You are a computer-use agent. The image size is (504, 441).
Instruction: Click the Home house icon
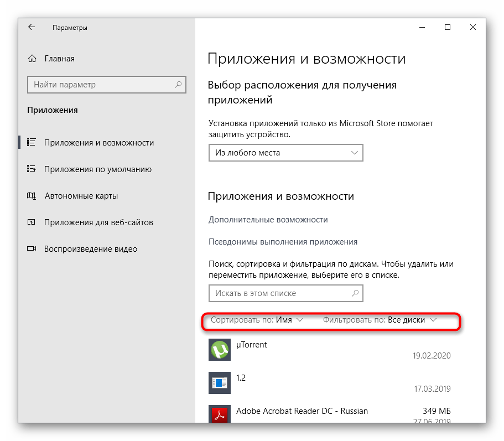coord(32,59)
